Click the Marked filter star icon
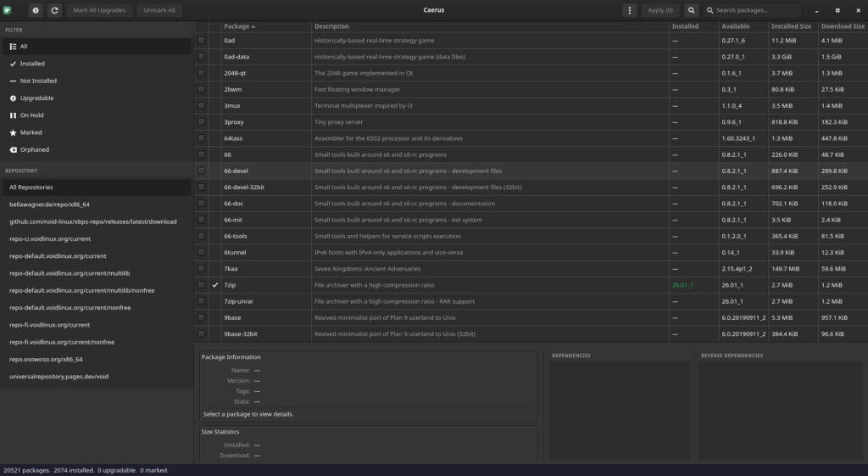This screenshot has width=868, height=476. tap(13, 132)
